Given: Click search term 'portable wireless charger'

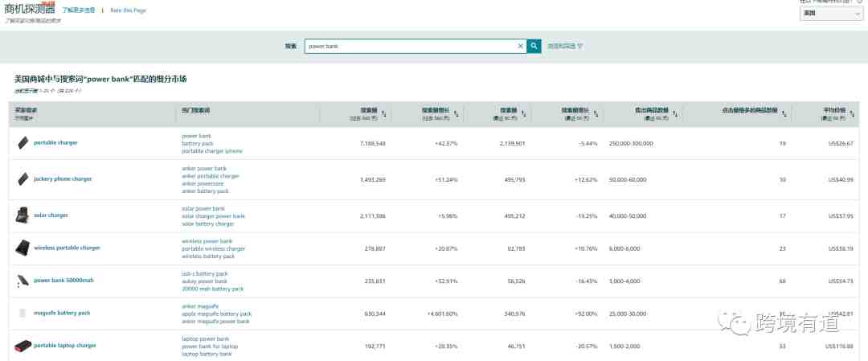Looking at the screenshot, I should tap(213, 248).
